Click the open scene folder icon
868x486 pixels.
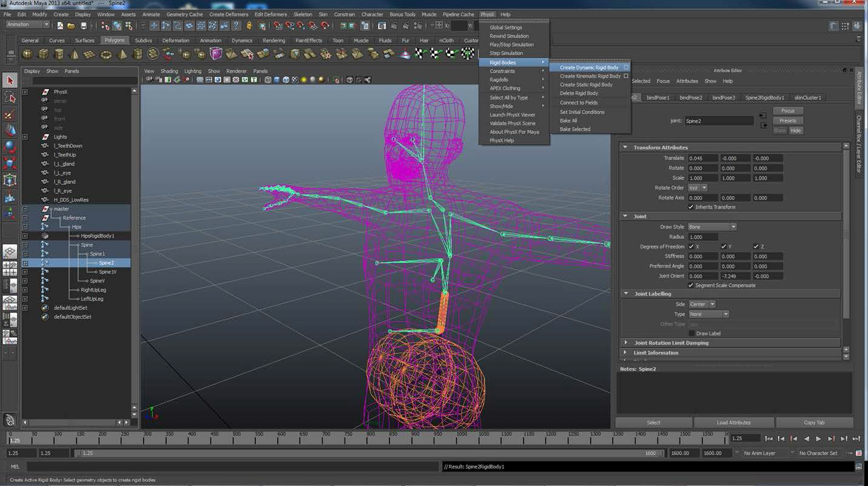(72, 25)
